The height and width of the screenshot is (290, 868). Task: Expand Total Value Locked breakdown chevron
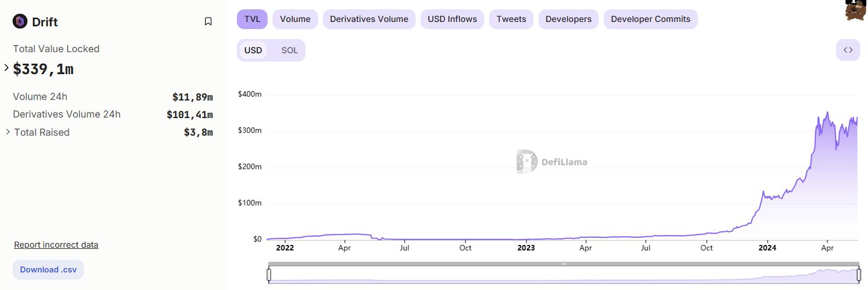pyautogui.click(x=7, y=68)
